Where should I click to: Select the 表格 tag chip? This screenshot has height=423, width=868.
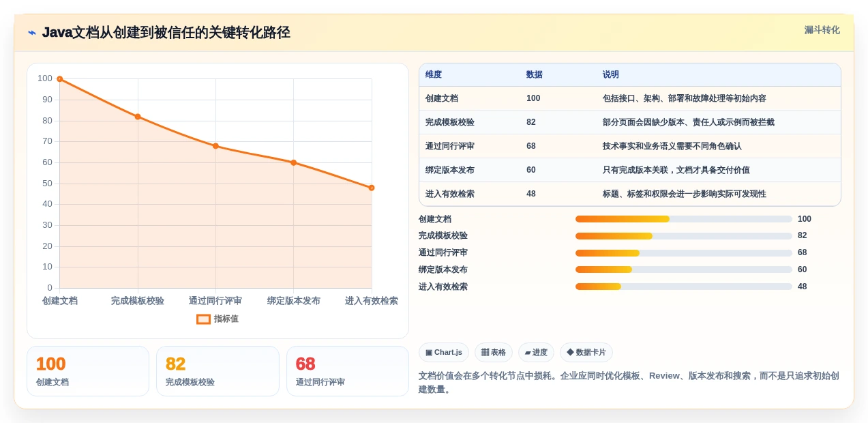pyautogui.click(x=494, y=353)
